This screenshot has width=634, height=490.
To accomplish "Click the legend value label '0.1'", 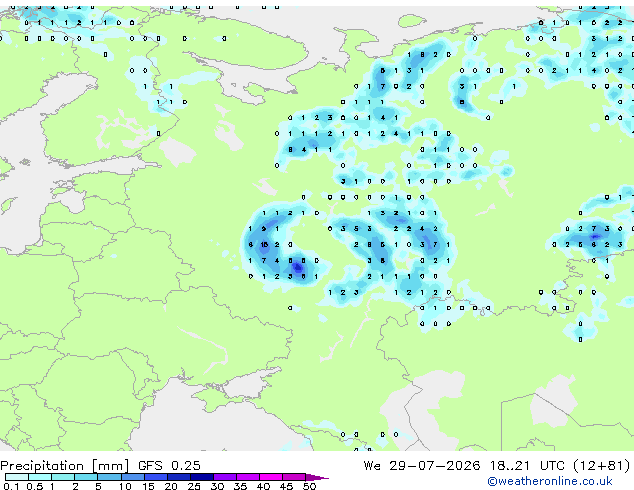I will pos(12,486).
